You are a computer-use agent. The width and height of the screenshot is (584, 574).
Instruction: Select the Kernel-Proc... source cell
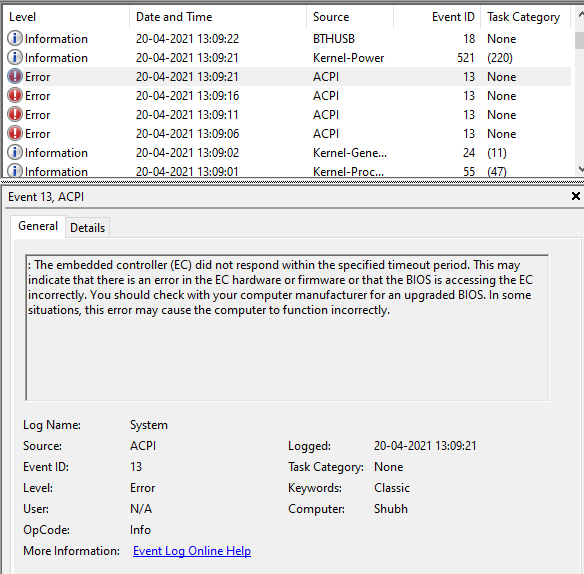348,171
